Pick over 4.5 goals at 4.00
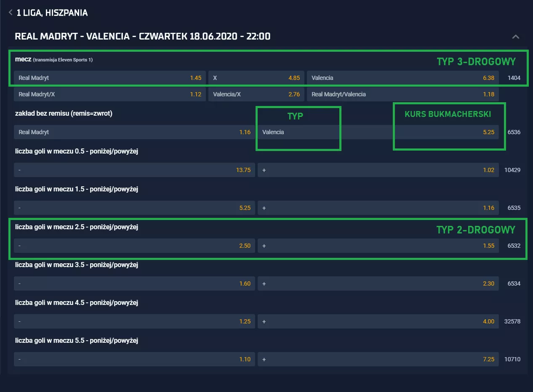 click(x=378, y=321)
